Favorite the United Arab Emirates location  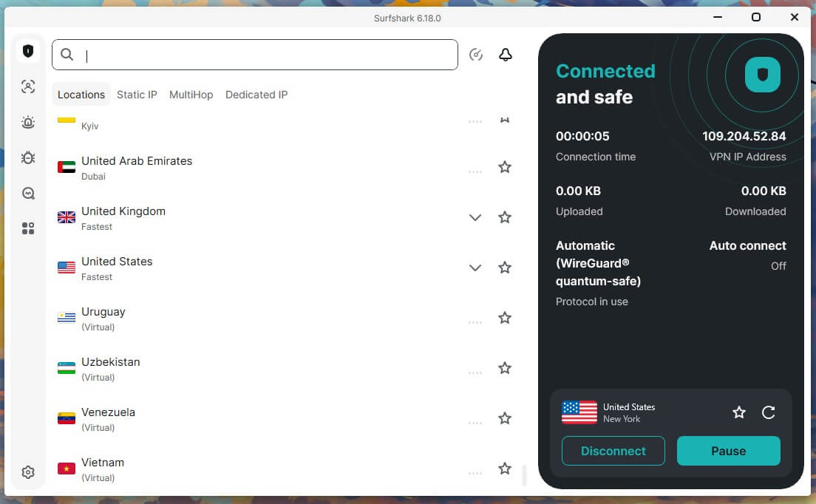click(505, 167)
